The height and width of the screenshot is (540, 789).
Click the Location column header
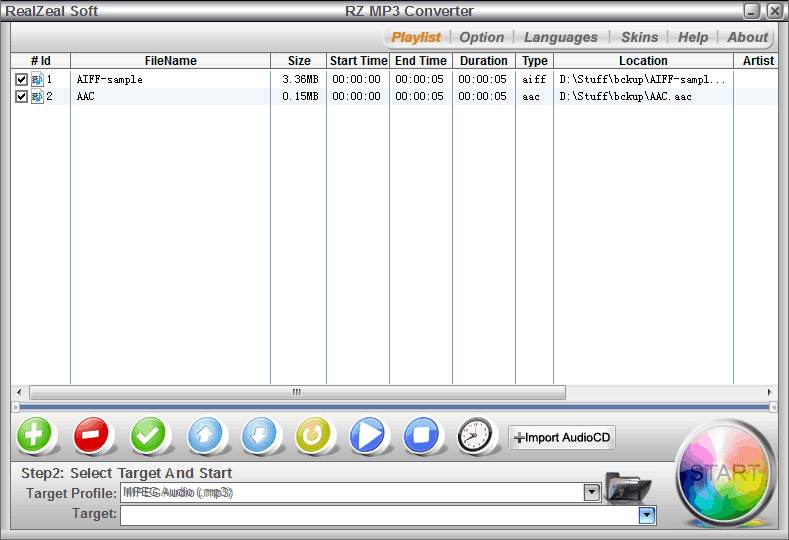point(644,61)
